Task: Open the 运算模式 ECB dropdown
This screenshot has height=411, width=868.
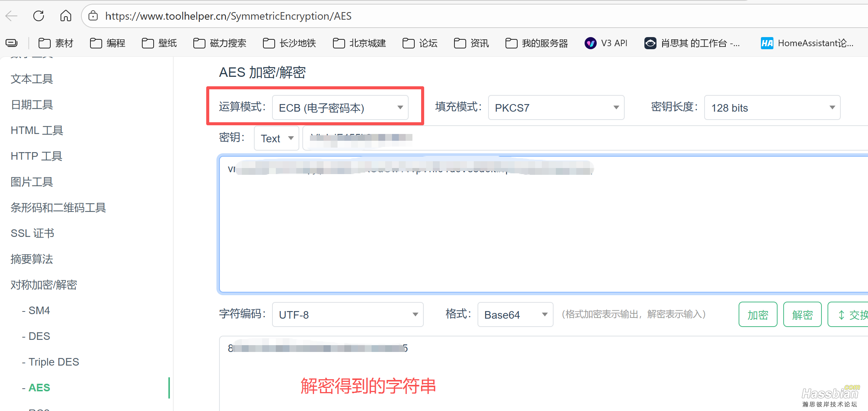Action: tap(340, 107)
